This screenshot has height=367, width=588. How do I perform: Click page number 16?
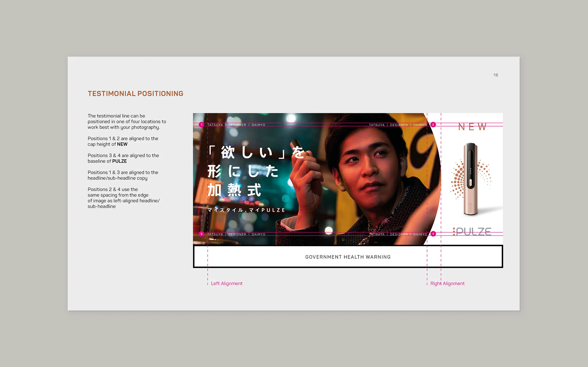tap(496, 75)
